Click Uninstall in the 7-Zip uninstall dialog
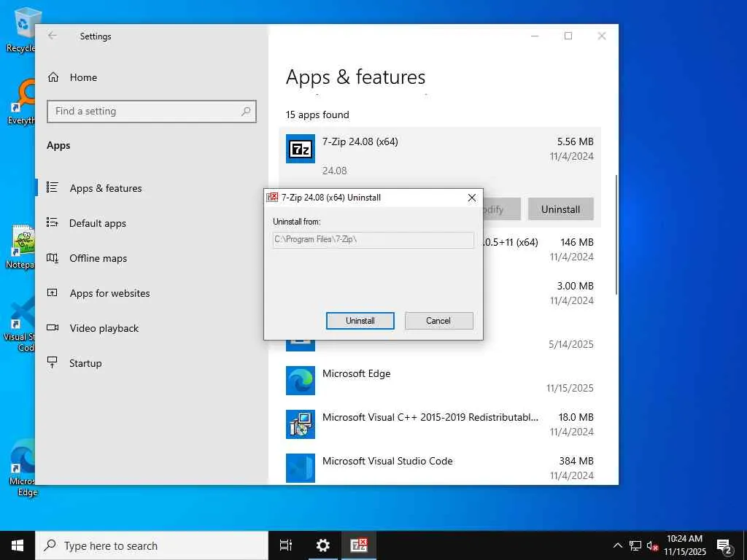This screenshot has height=560, width=747. click(x=360, y=321)
